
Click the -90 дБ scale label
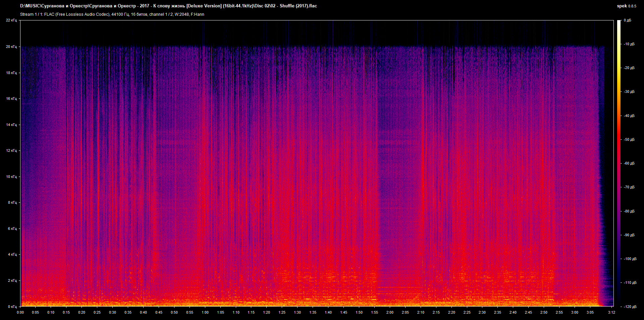click(x=629, y=235)
